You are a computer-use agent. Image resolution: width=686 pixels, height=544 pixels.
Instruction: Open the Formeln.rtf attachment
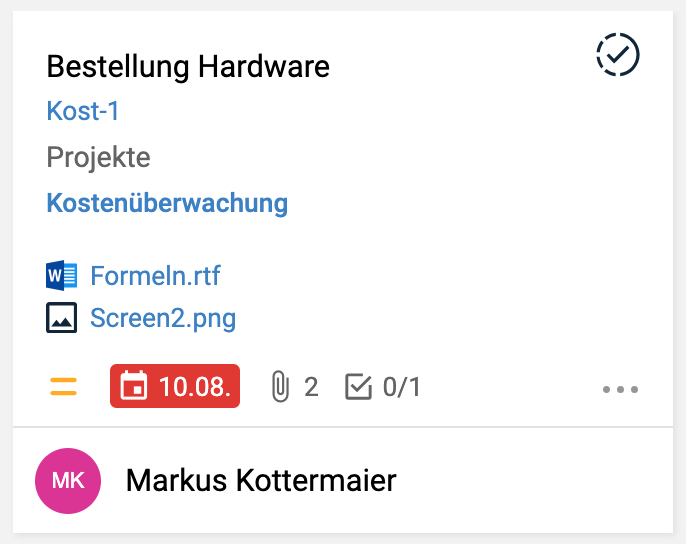pyautogui.click(x=155, y=274)
